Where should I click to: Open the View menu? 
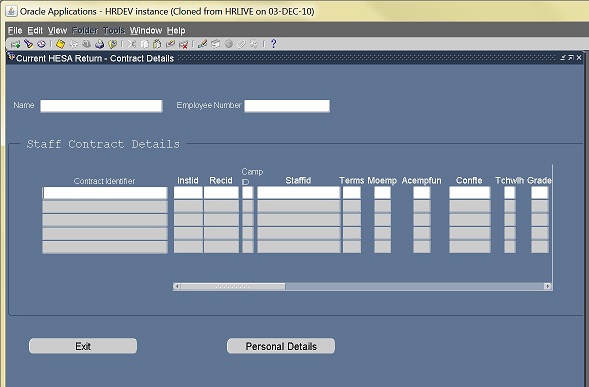point(57,30)
